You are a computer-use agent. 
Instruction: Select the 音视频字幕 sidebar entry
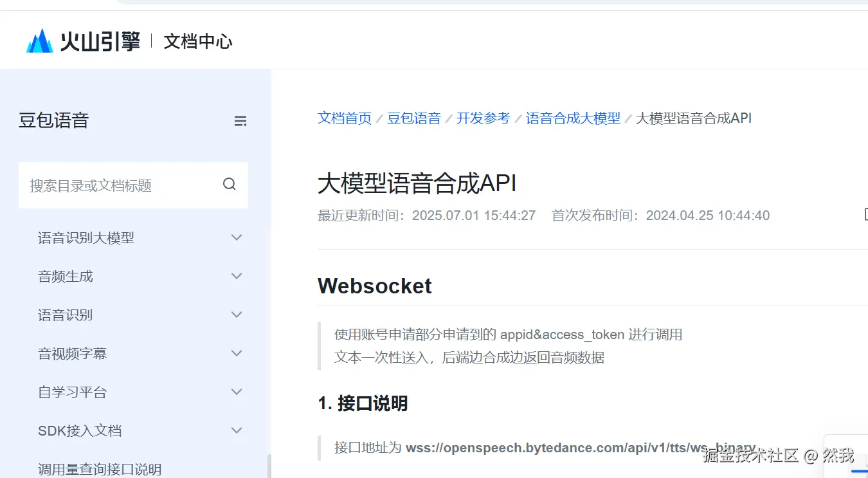point(73,354)
